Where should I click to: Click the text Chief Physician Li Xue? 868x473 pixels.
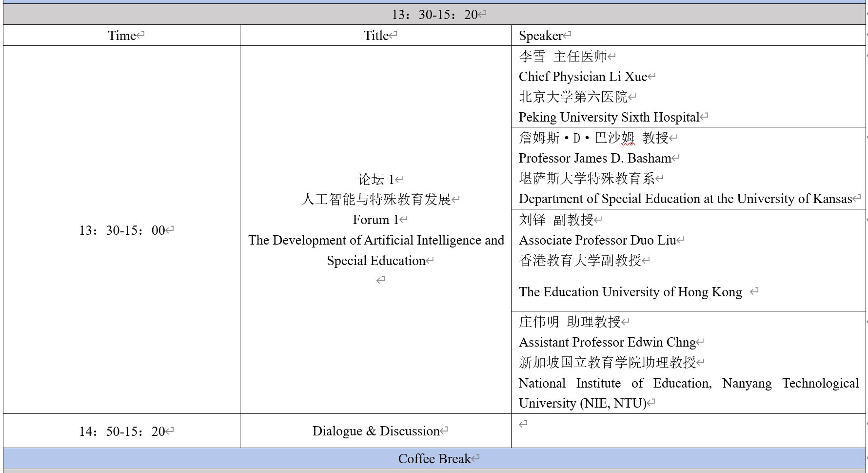[x=583, y=77]
